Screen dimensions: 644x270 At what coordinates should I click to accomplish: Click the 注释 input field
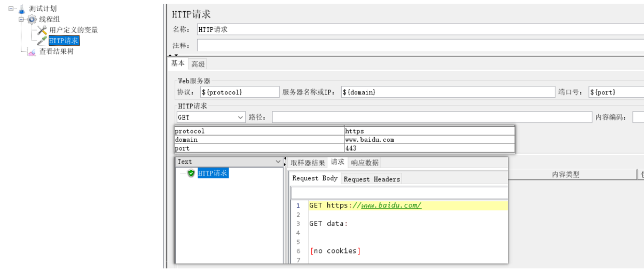pyautogui.click(x=420, y=46)
